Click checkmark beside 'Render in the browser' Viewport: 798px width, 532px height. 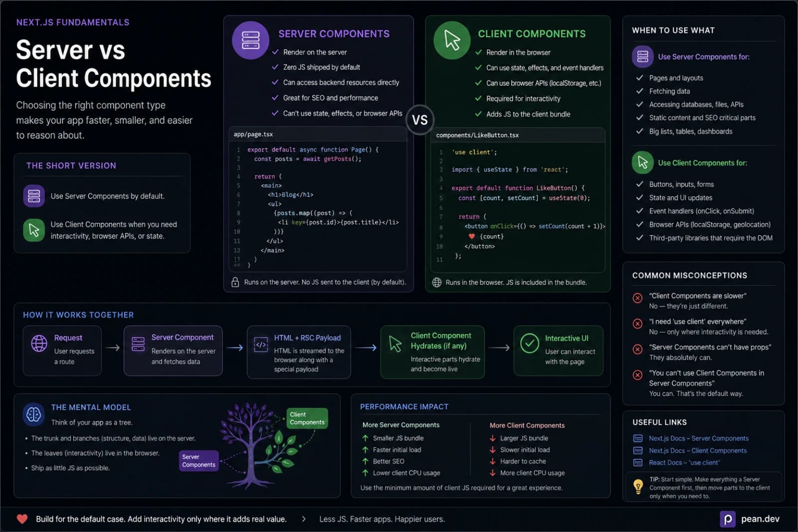[478, 52]
